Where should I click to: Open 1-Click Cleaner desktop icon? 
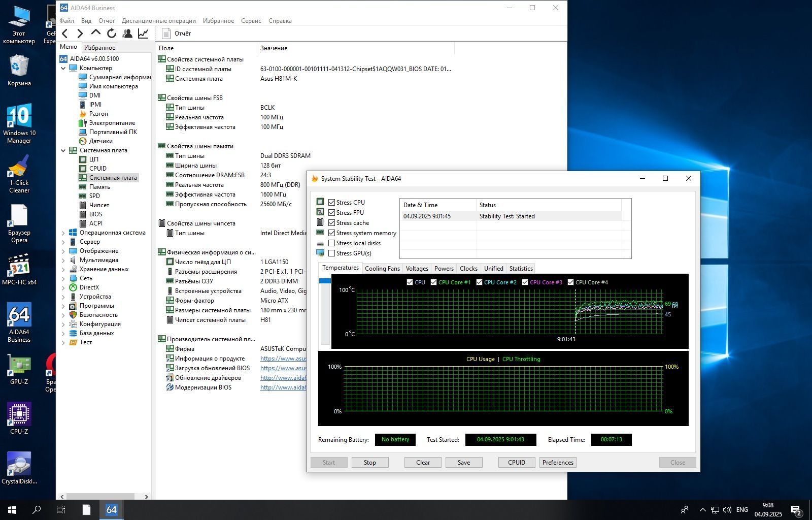click(19, 175)
